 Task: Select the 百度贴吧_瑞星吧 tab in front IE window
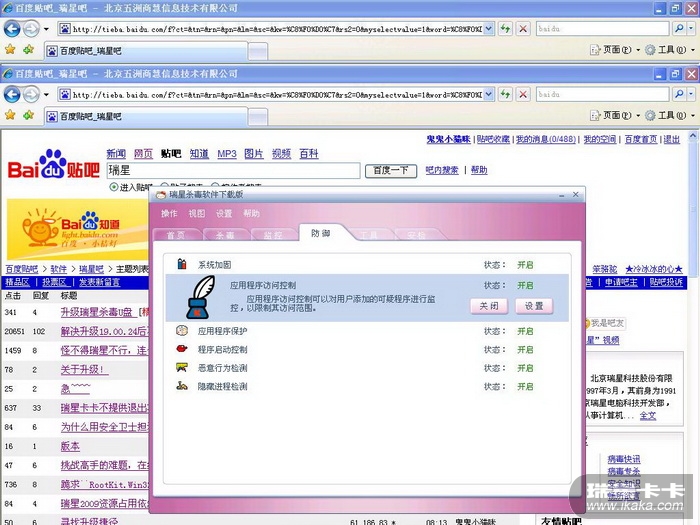click(x=146, y=116)
